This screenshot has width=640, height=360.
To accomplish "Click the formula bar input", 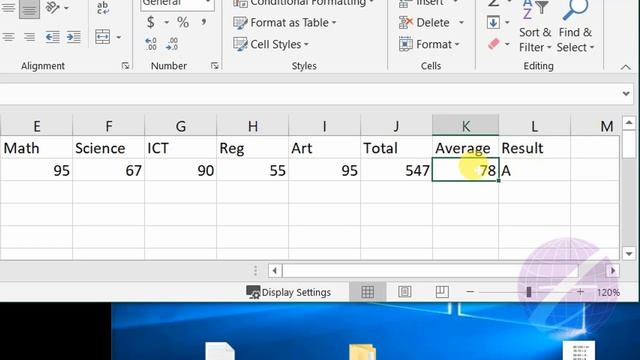I will point(310,94).
